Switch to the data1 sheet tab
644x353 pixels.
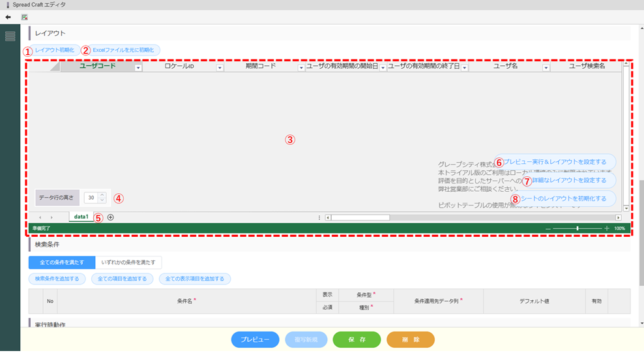[x=81, y=217]
